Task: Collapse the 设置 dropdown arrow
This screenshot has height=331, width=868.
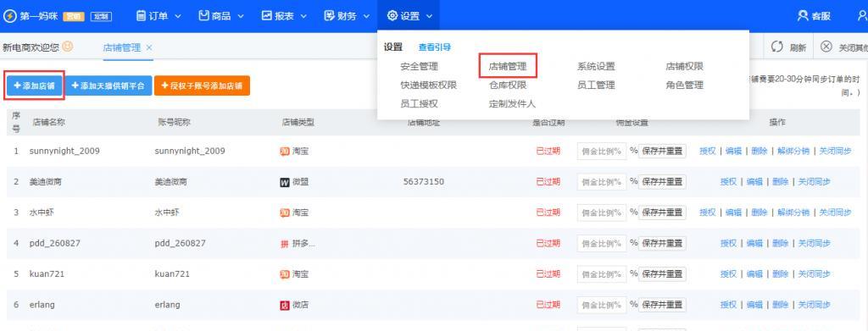Action: [430, 17]
